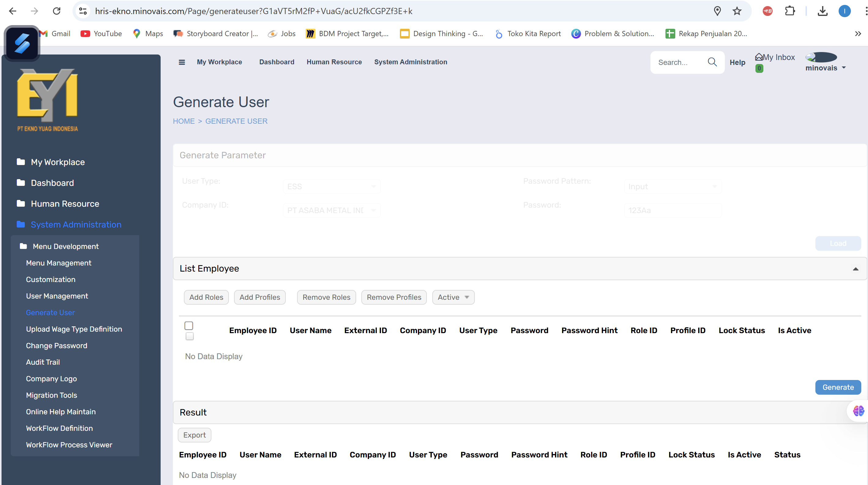Tick the select-all checkbox in List Employee
The width and height of the screenshot is (868, 485).
pyautogui.click(x=189, y=325)
